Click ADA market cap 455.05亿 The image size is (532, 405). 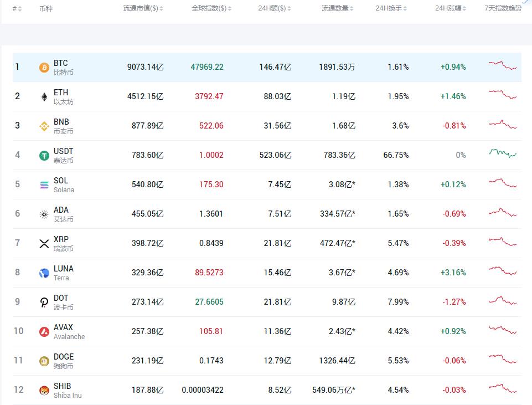pyautogui.click(x=148, y=214)
